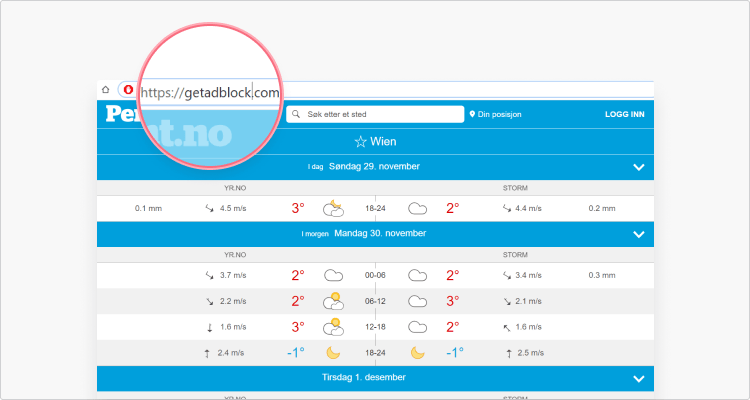Click Storm moon icon in Mandag 18-24 row
Viewport: 750px width, 400px height.
point(418,353)
